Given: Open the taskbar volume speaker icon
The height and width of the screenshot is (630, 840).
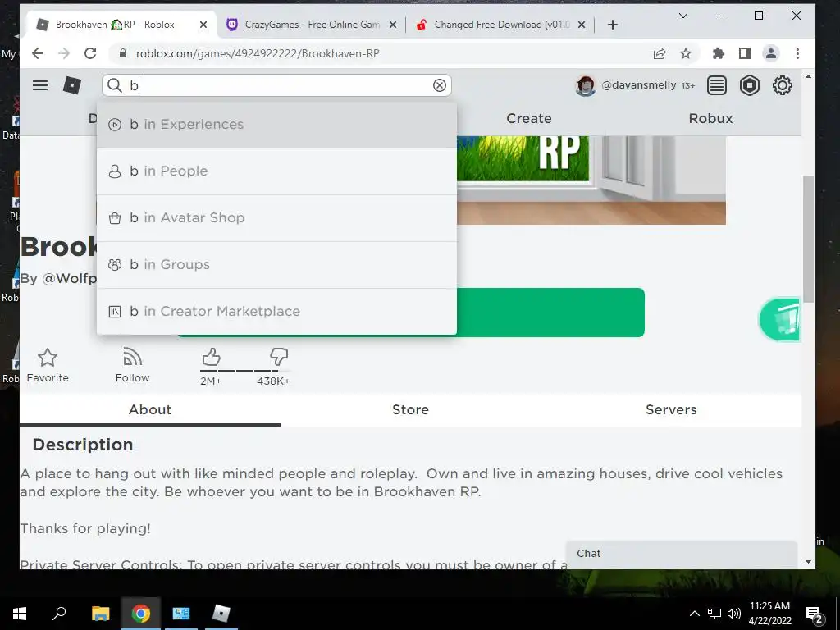Looking at the screenshot, I should pyautogui.click(x=734, y=614).
